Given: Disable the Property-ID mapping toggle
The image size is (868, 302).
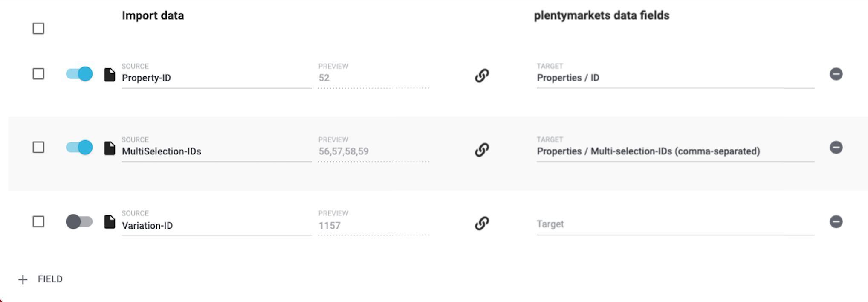Looking at the screenshot, I should 79,74.
